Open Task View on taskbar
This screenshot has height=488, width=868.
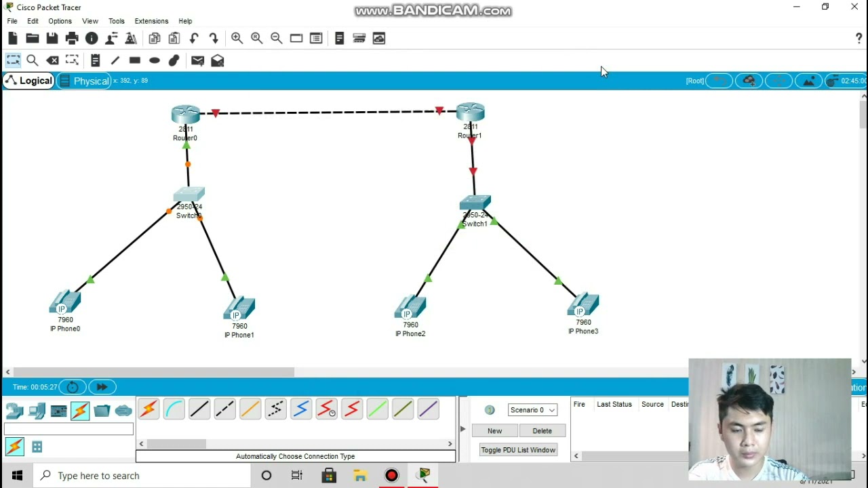[x=297, y=475]
